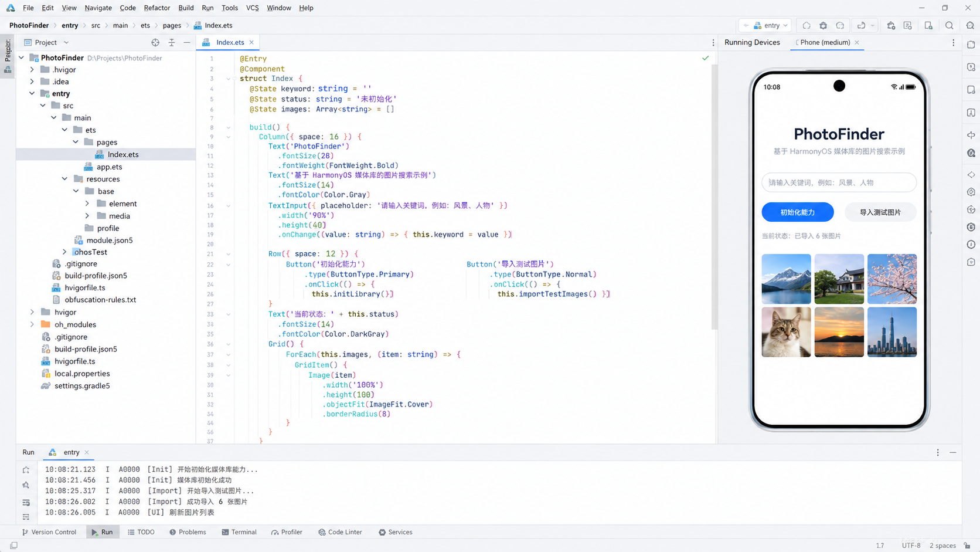This screenshot has height=552, width=980.
Task: Toggle the Profiler tool window
Action: point(287,532)
